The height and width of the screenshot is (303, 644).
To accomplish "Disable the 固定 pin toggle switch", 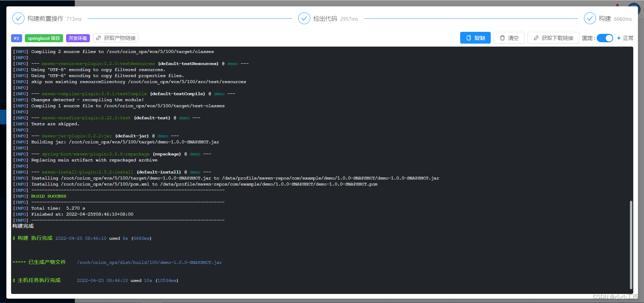I will click(605, 38).
